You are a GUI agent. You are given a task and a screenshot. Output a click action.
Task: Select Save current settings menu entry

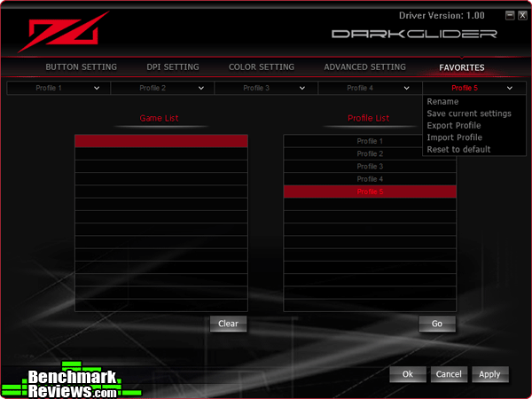click(x=469, y=113)
